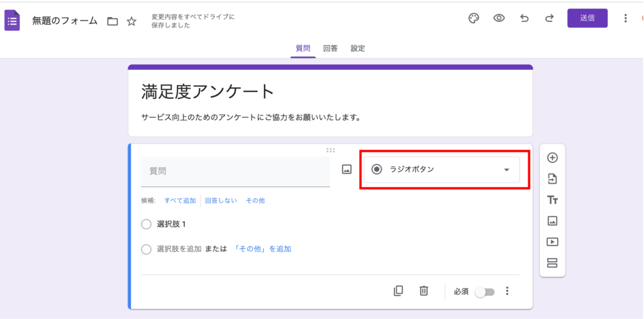Add a new question from sidebar
Viewport: 644px width, 319px height.
(x=552, y=157)
